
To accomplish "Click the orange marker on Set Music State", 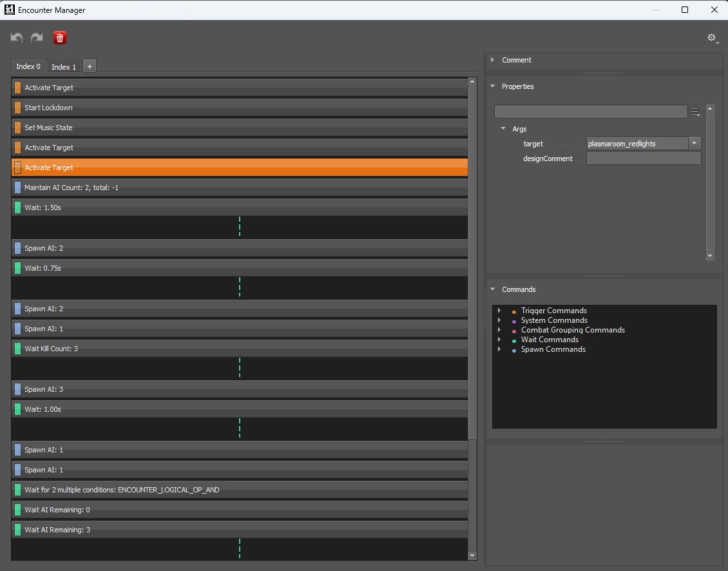I will (x=17, y=128).
